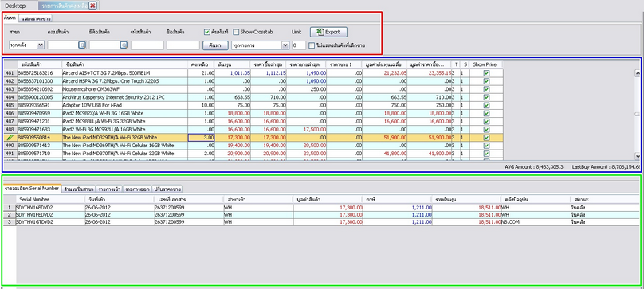Open the รายการออก outgoing items tab

[137, 189]
